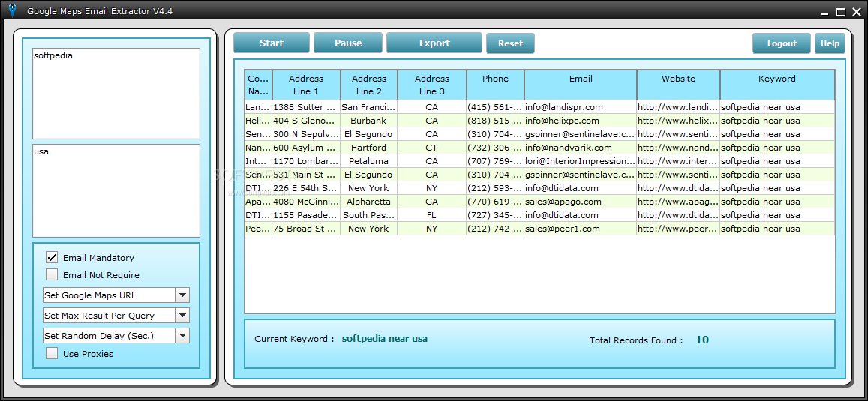Click the 1170 Lombar address cell
Viewport: 868px width, 401px height.
click(x=306, y=161)
